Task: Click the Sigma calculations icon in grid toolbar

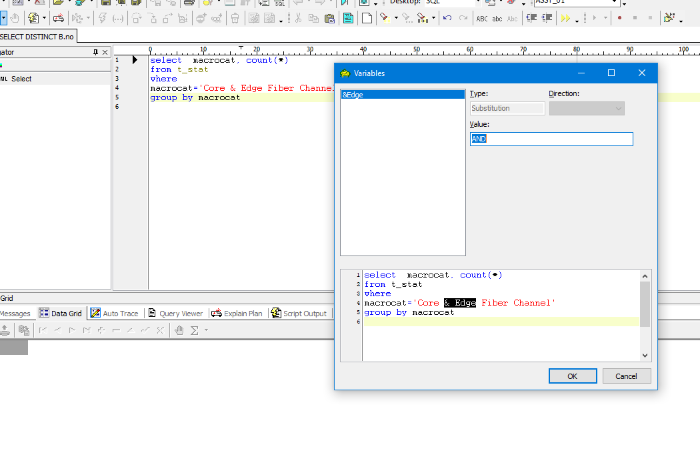Action: [x=194, y=330]
